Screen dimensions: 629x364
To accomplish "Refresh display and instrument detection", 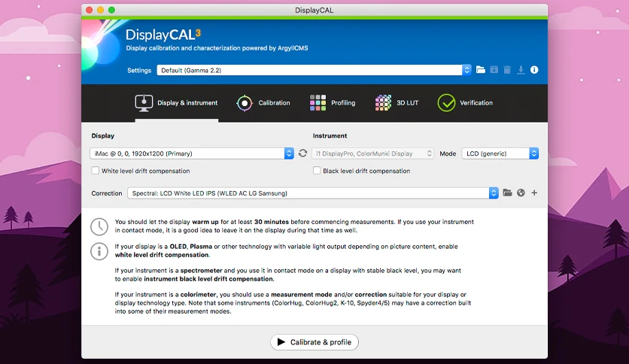I will point(303,153).
